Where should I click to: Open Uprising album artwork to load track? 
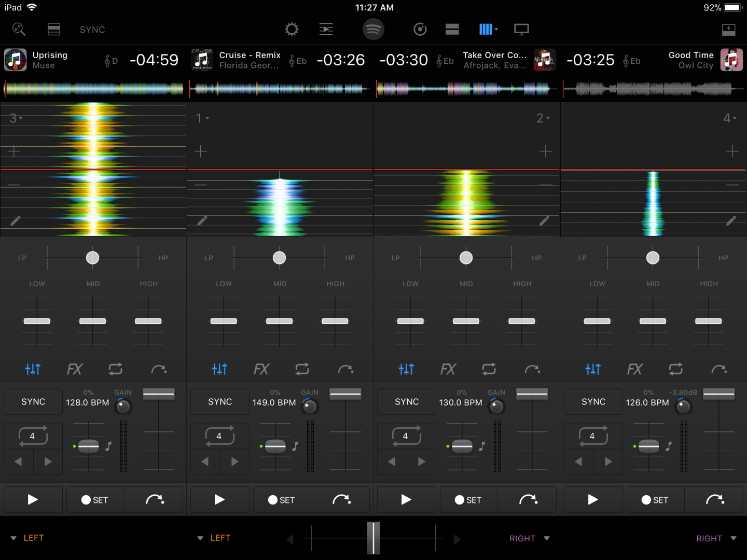pyautogui.click(x=16, y=60)
